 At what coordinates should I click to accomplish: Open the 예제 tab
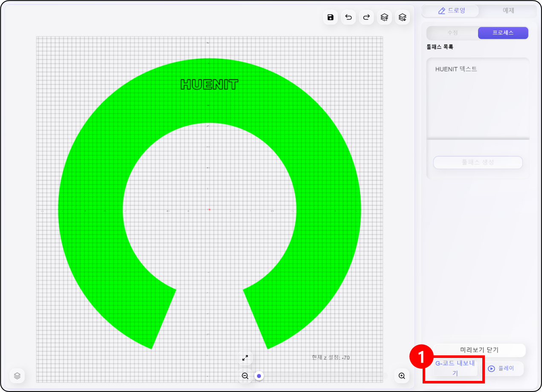pos(508,11)
